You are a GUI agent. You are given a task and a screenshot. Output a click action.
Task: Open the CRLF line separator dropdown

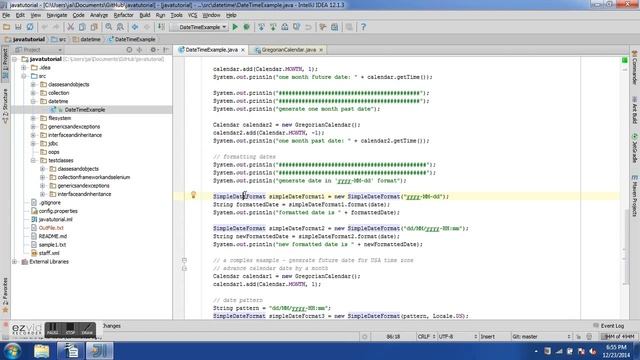[427, 337]
